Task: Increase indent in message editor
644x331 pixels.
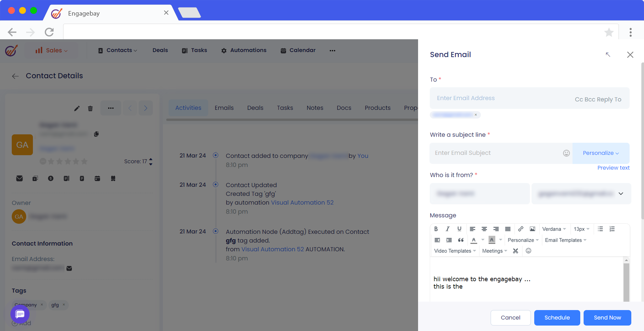Action: pyautogui.click(x=449, y=240)
